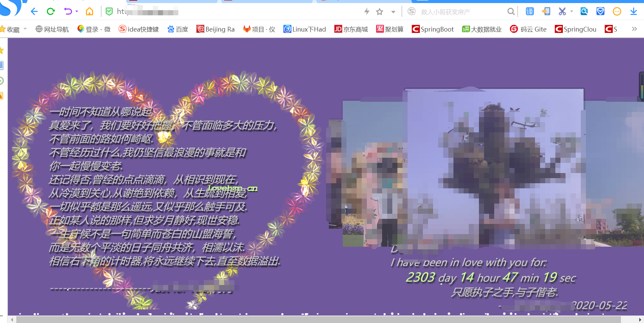
Task: Click the blue image search toolbar icon
Action: pos(584,12)
